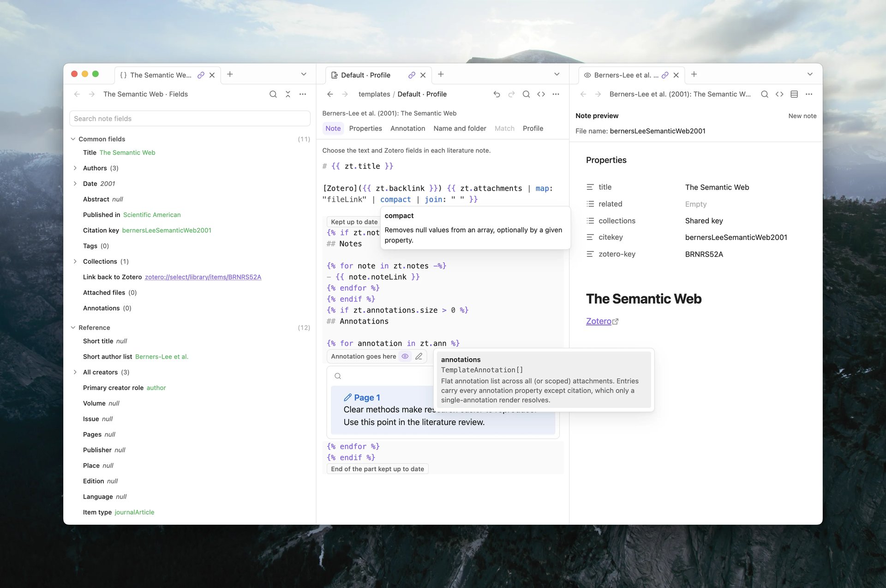The height and width of the screenshot is (588, 886).
Task: Undo the last template edit
Action: (x=497, y=94)
